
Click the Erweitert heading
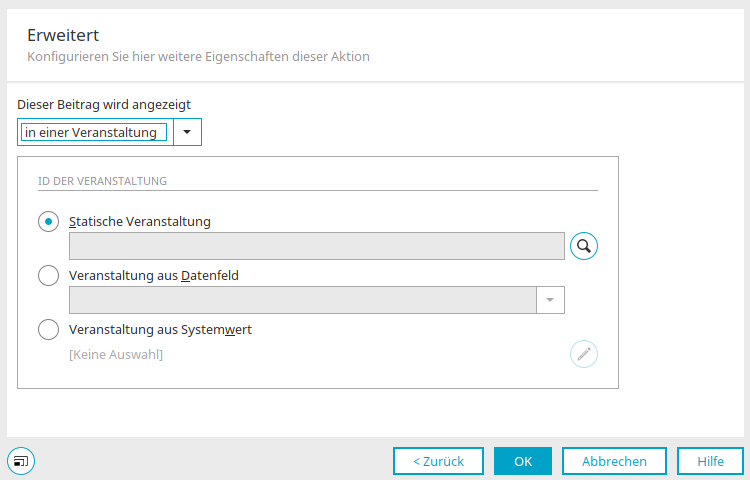click(x=63, y=35)
